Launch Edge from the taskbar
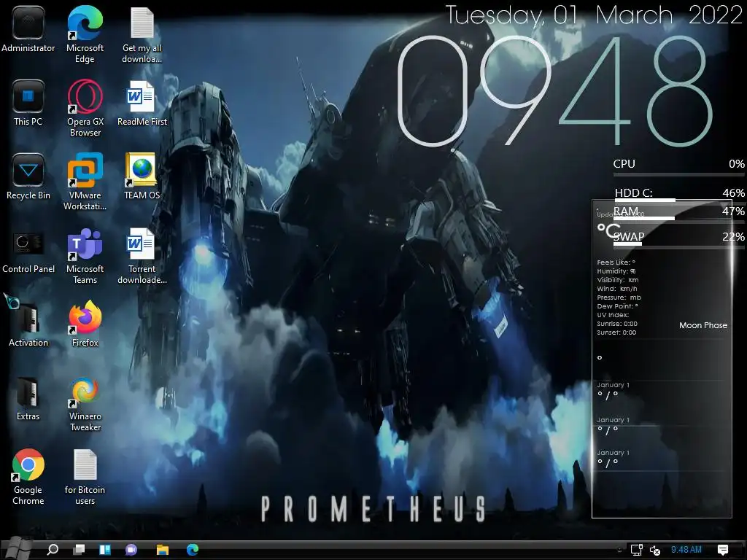The height and width of the screenshot is (560, 747). tap(193, 550)
